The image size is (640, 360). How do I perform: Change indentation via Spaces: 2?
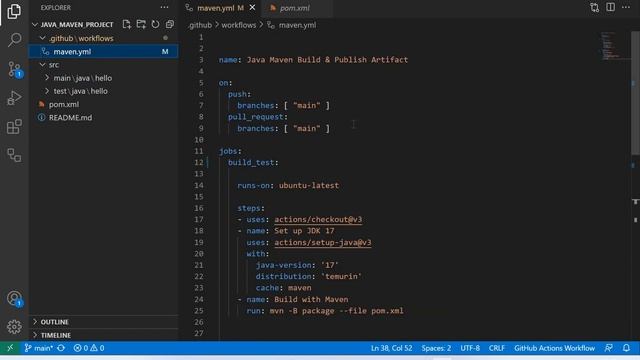pyautogui.click(x=436, y=348)
